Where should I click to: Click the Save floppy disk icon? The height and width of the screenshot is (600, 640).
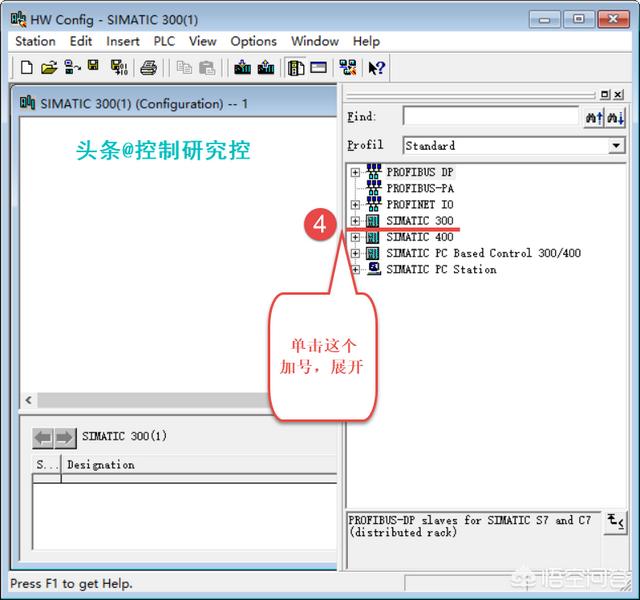[x=93, y=66]
